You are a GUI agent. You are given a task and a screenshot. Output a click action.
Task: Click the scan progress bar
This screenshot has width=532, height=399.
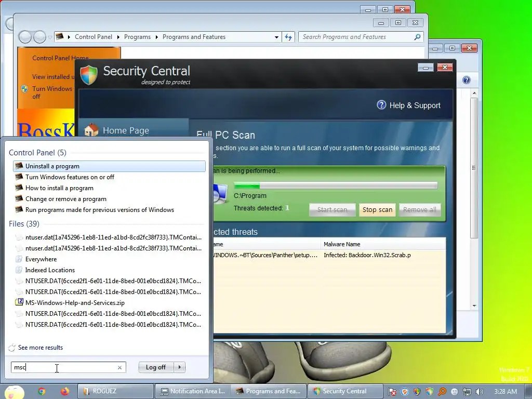click(x=336, y=185)
